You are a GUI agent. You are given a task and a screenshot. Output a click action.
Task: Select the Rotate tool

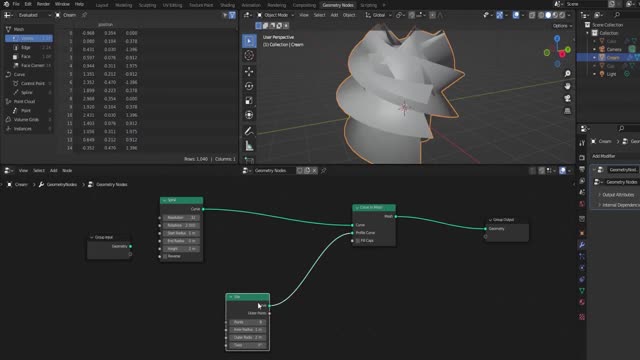249,86
